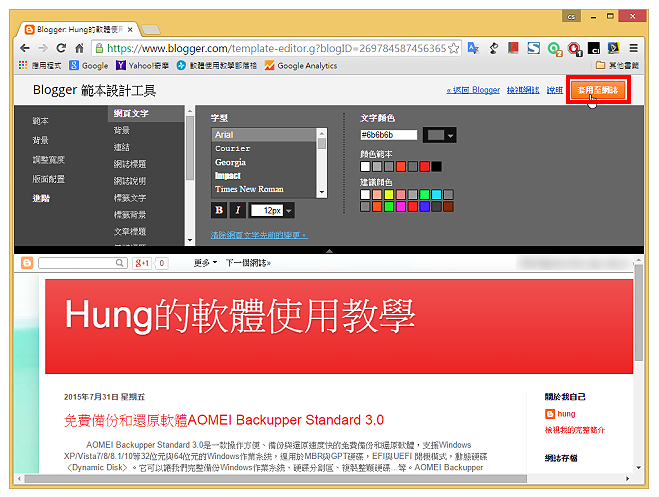The image size is (659, 497).
Task: Click the 套用至網誌 apply button
Action: [598, 90]
